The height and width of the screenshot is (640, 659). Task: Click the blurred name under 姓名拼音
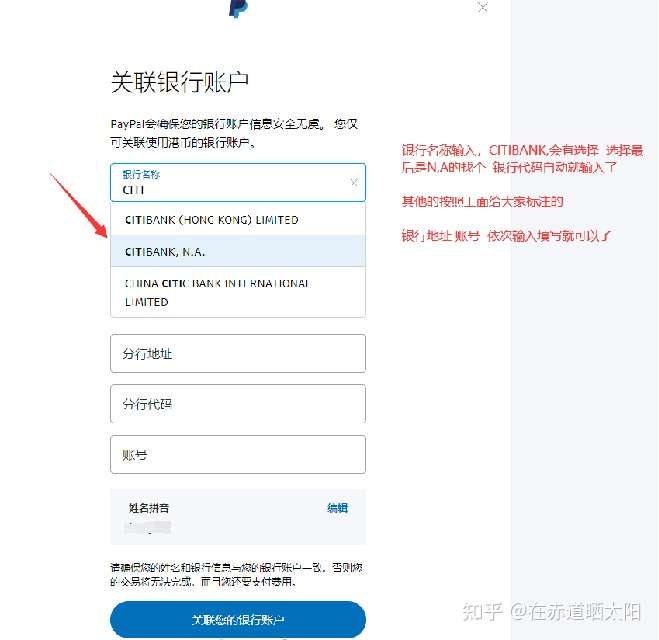pos(148,527)
